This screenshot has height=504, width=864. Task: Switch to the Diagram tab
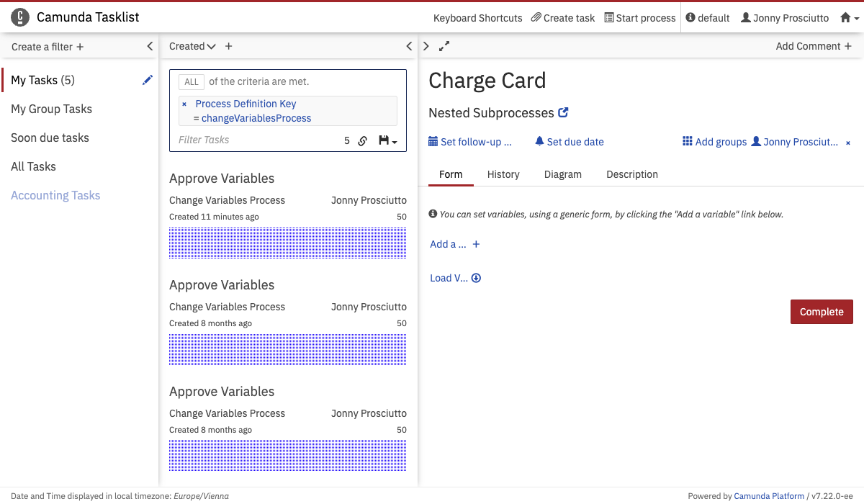pos(562,174)
